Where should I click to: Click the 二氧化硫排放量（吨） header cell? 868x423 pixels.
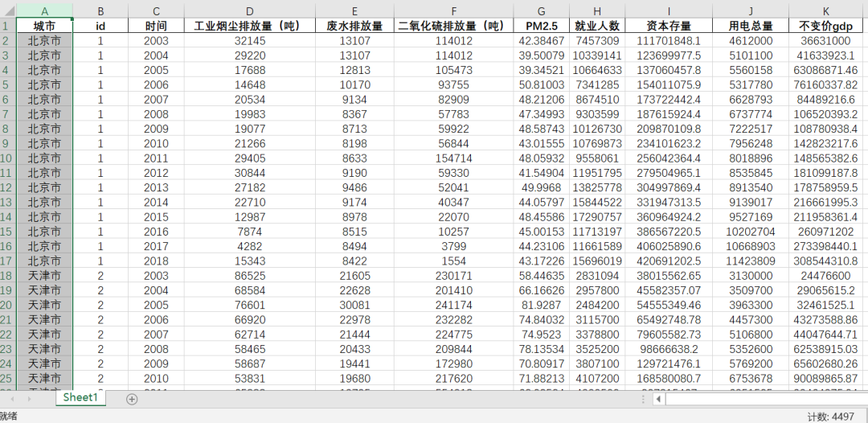point(454,26)
